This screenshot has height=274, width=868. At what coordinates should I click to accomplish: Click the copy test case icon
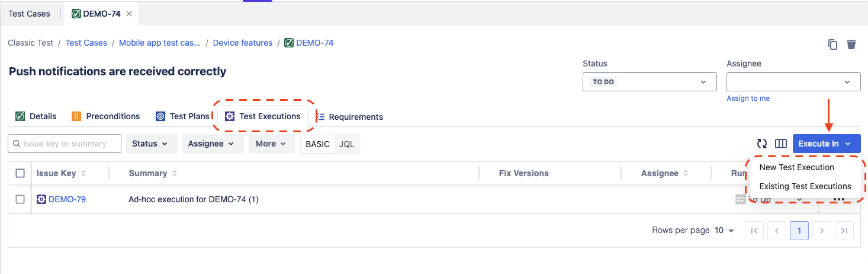pyautogui.click(x=832, y=44)
